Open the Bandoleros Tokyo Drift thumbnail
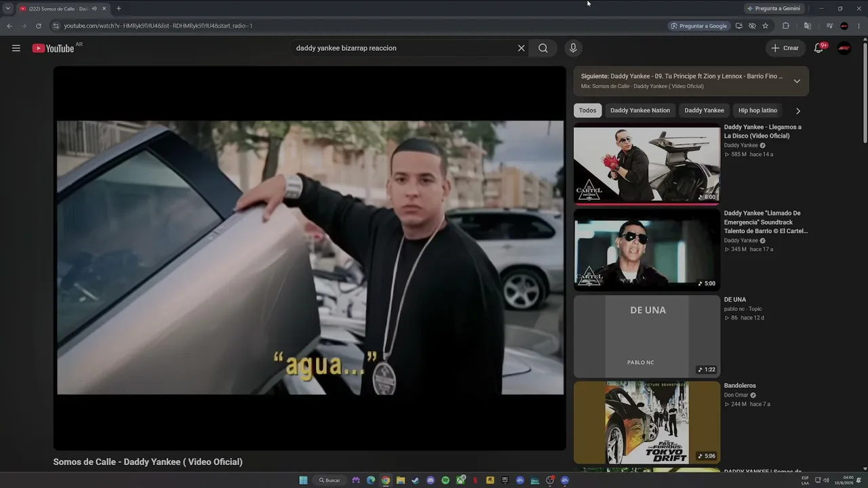This screenshot has width=868, height=488. (x=647, y=422)
